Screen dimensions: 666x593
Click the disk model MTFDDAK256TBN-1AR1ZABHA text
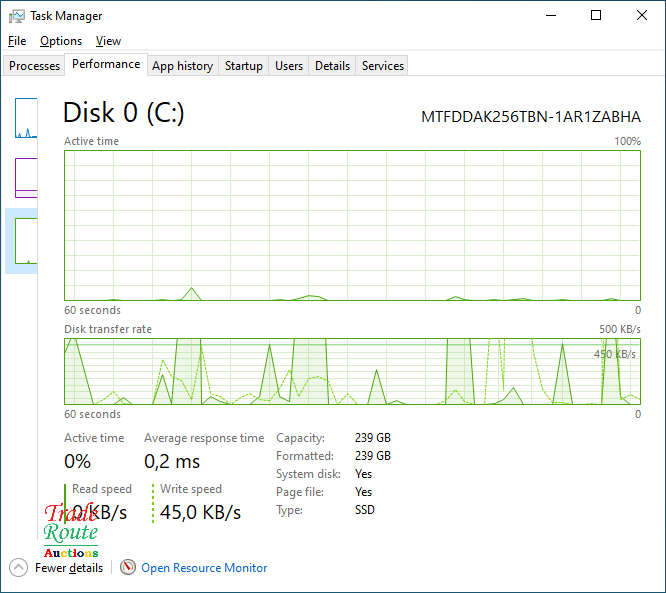(531, 116)
